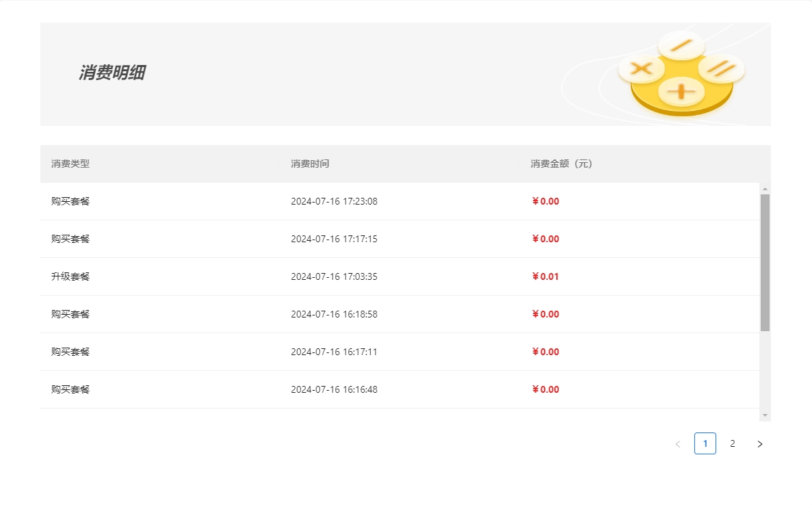This screenshot has width=812, height=505.
Task: Select the 升级套餐 record row
Action: pos(70,276)
